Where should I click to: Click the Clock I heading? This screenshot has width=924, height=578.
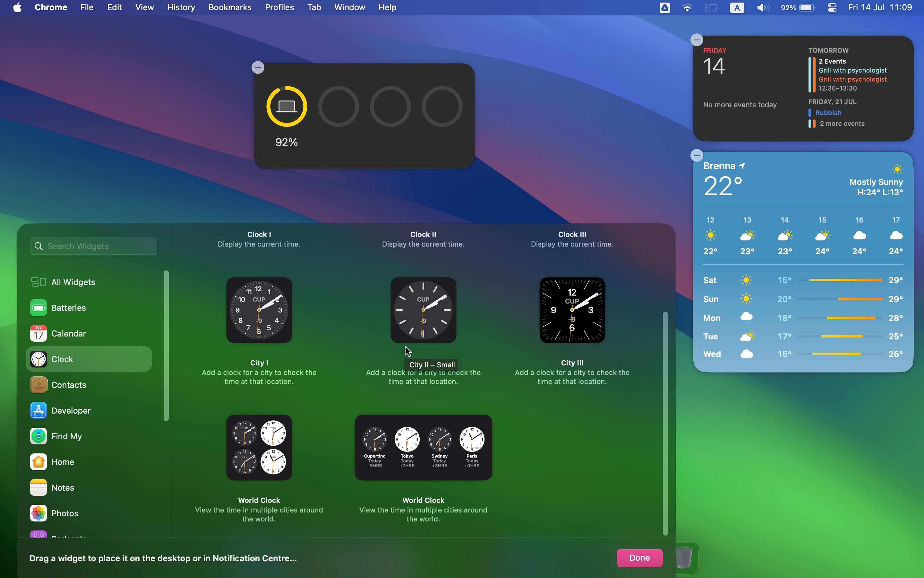point(259,234)
